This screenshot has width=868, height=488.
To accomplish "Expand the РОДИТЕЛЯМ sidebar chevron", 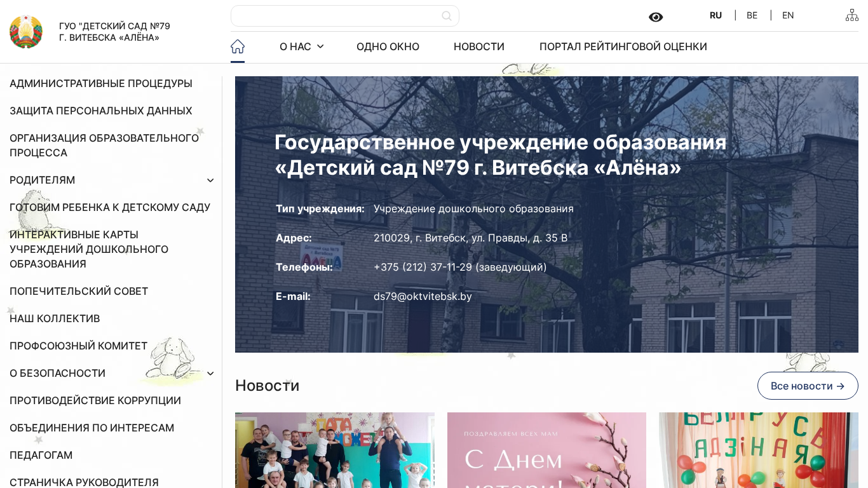I will tap(210, 180).
